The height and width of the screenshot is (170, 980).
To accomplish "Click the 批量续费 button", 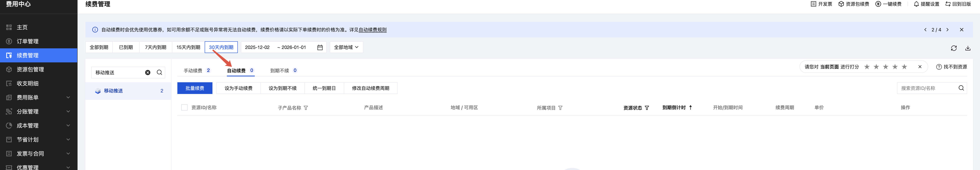I will point(195,88).
